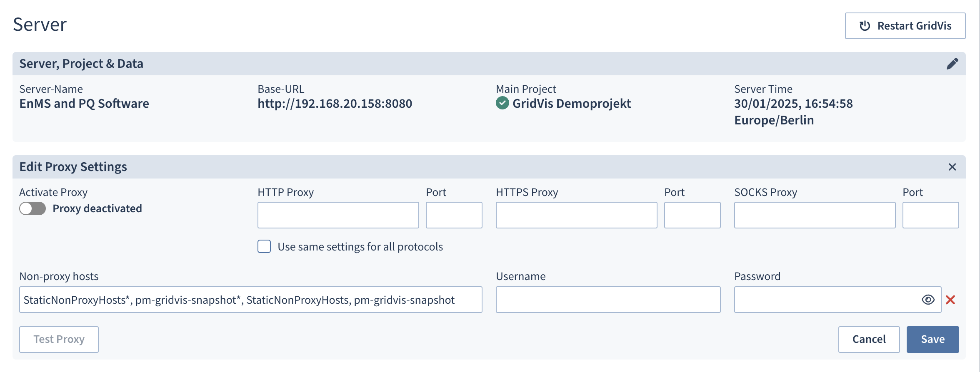Show password using the eye icon
The height and width of the screenshot is (372, 980).
[x=928, y=300]
